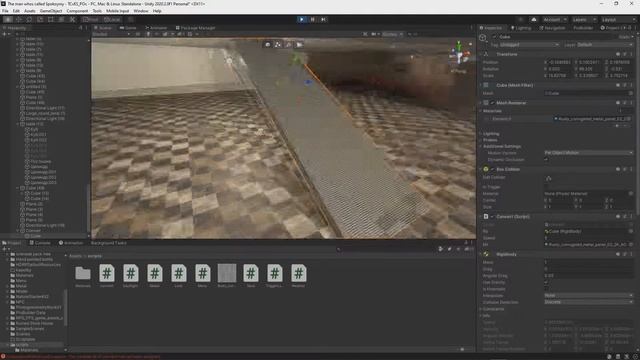Toggle the Use Gravity checkbox
Viewport: 640px width, 360px height.
coord(547,282)
